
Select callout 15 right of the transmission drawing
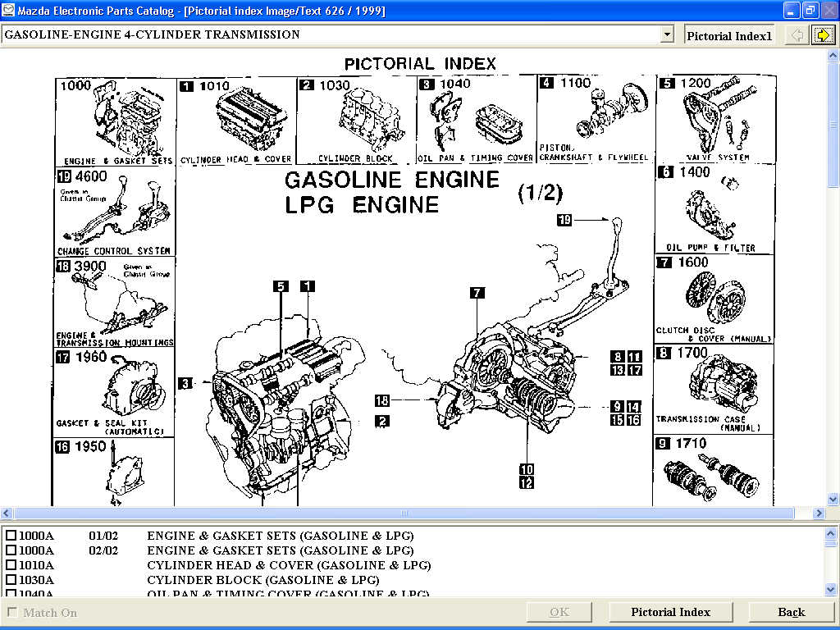pos(618,419)
